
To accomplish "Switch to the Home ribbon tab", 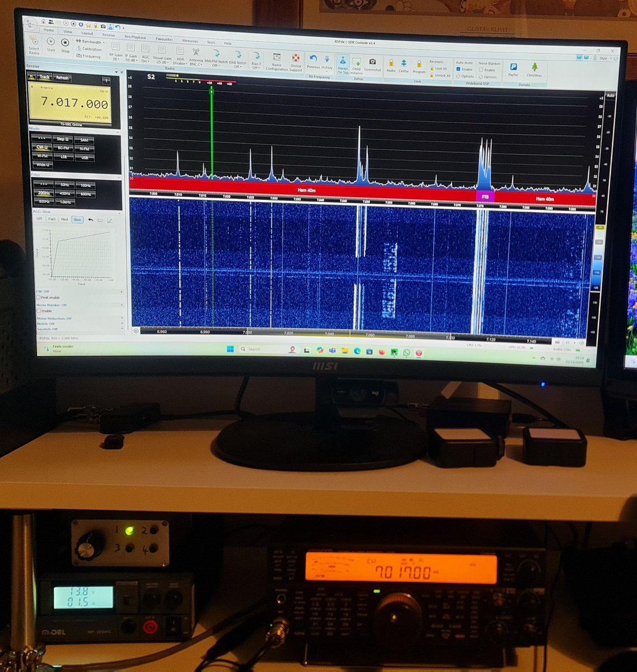I will [x=49, y=30].
